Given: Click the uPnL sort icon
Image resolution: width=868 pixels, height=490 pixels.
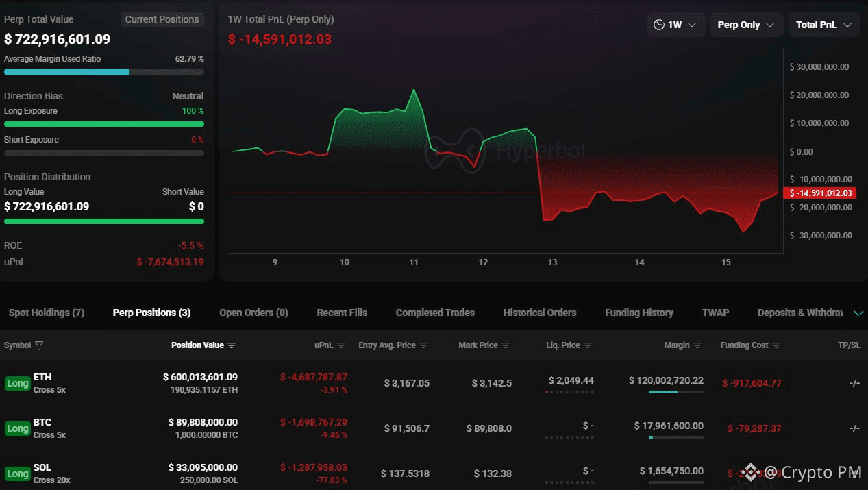Looking at the screenshot, I should 340,345.
